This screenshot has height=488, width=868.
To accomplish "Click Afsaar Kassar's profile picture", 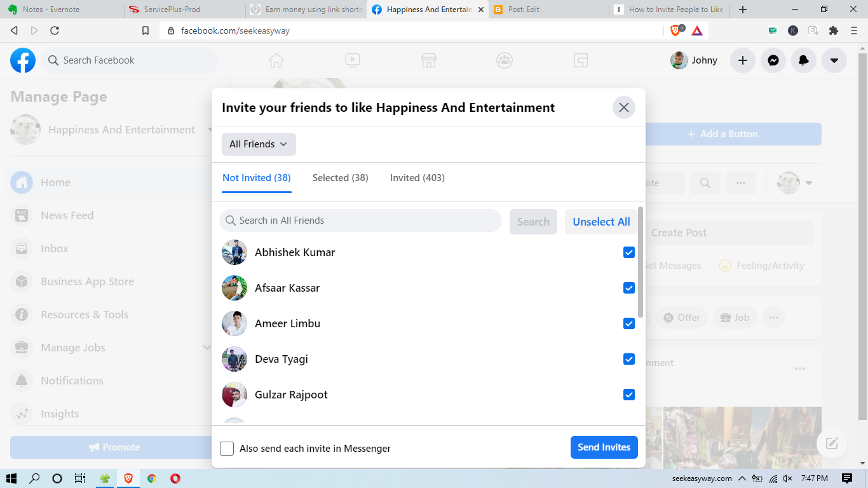I will 234,288.
